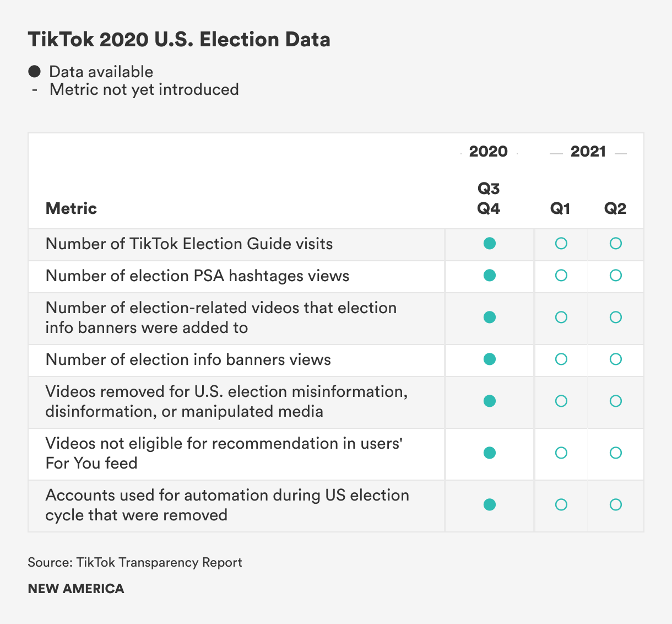672x624 pixels.
Task: Click the Q1 hollow circle for removed automation accounts
Action: 561,505
